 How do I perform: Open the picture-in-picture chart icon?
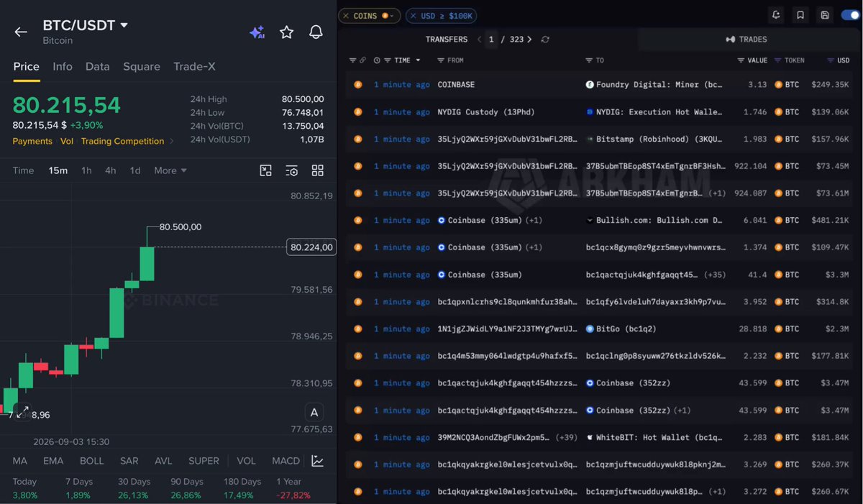click(266, 170)
